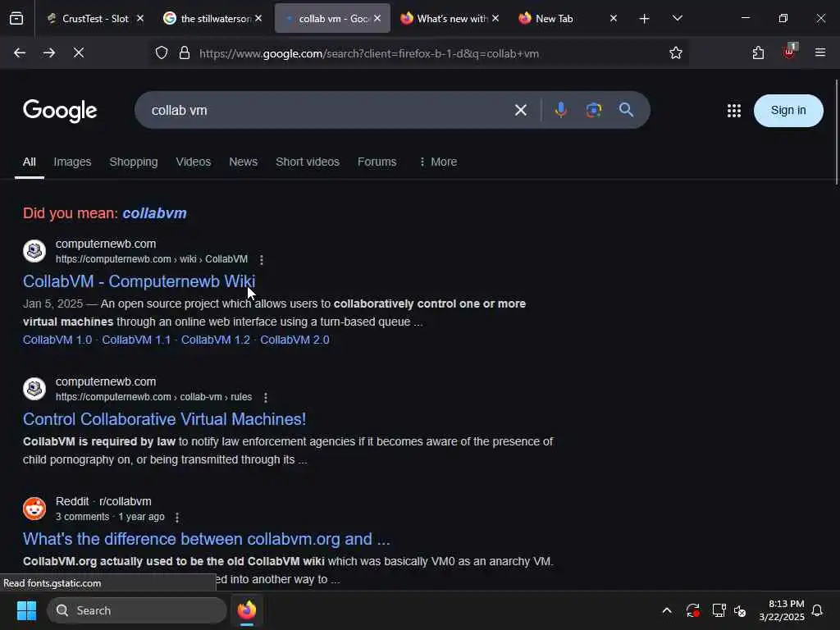
Task: Select the Forums search filter
Action: [377, 162]
